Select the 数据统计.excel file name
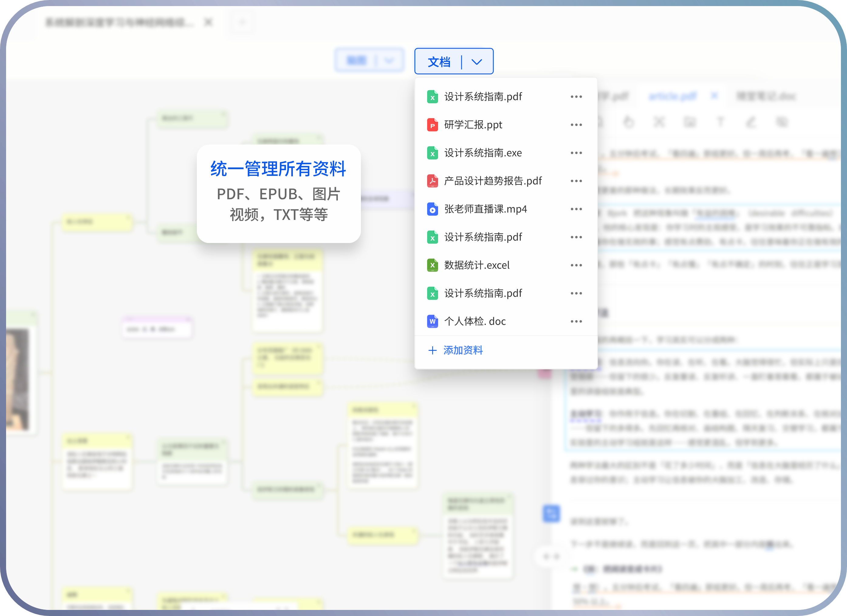Screen dimensions: 847x616 [477, 265]
